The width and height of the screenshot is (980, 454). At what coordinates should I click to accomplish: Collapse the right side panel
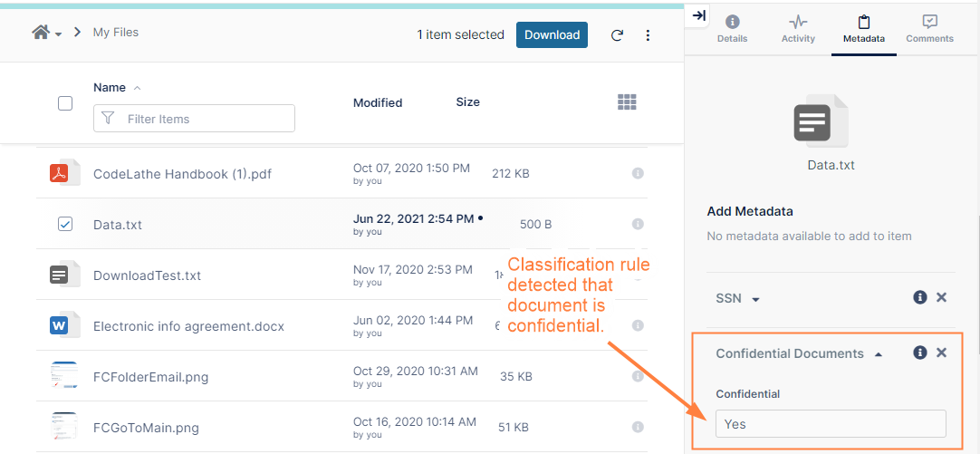click(699, 15)
